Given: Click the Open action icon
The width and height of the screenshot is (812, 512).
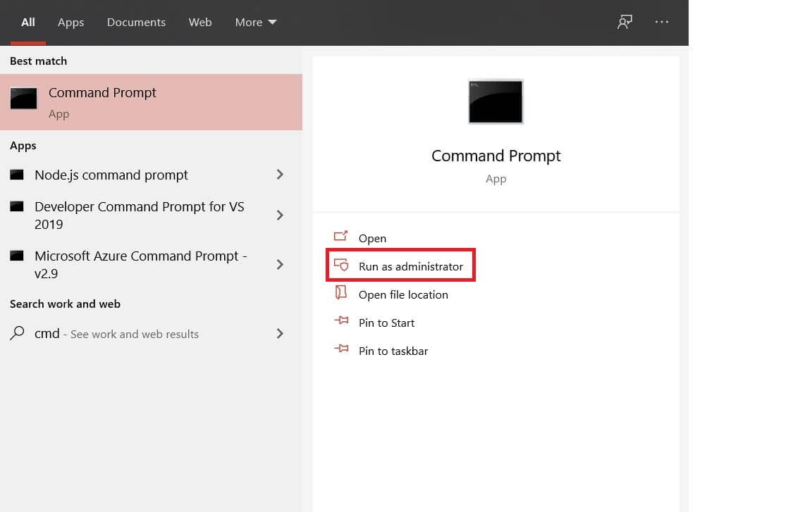Looking at the screenshot, I should coord(340,237).
